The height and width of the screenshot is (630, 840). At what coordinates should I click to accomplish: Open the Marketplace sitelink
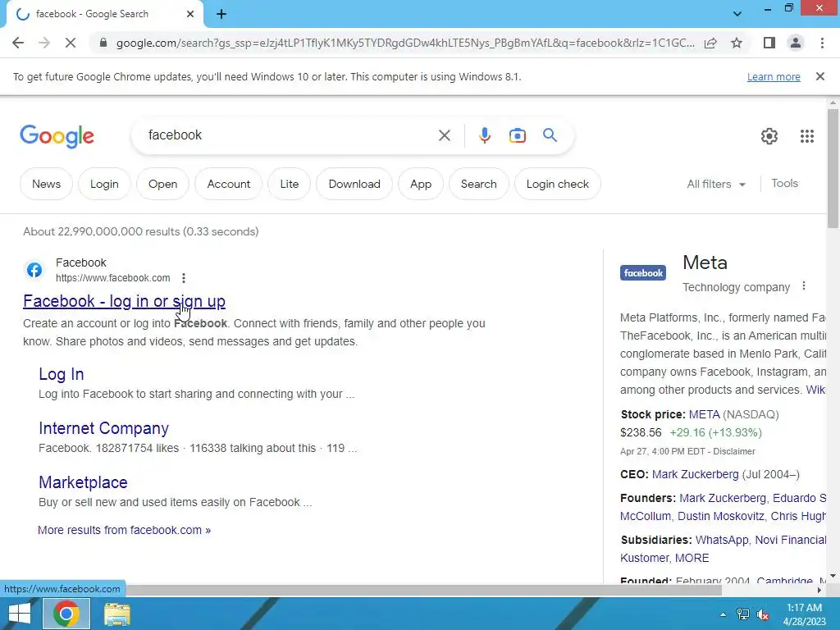pyautogui.click(x=83, y=482)
